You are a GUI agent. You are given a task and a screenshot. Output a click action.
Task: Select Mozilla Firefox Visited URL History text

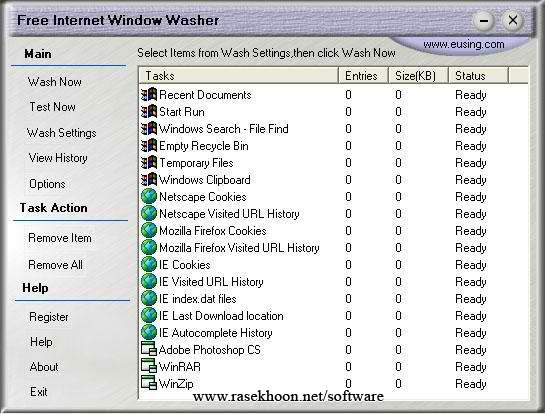click(x=239, y=248)
